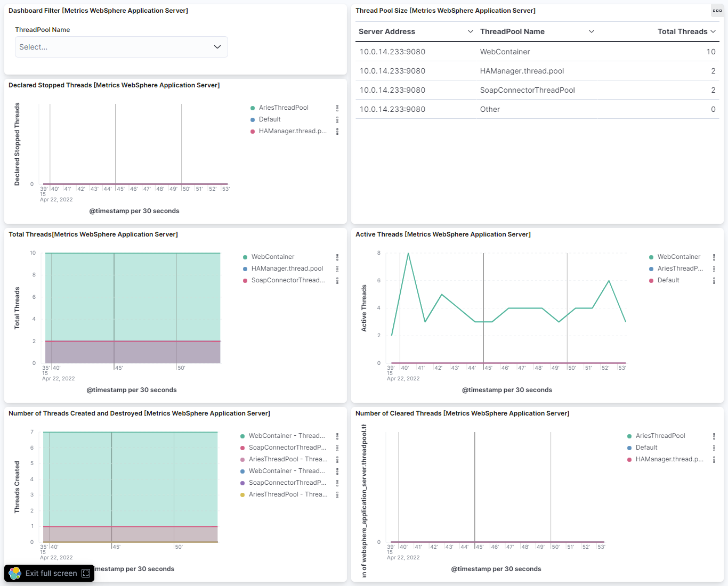This screenshot has width=728, height=586.
Task: Open the panel menu on Thread Pool Size
Action: pyautogui.click(x=717, y=10)
